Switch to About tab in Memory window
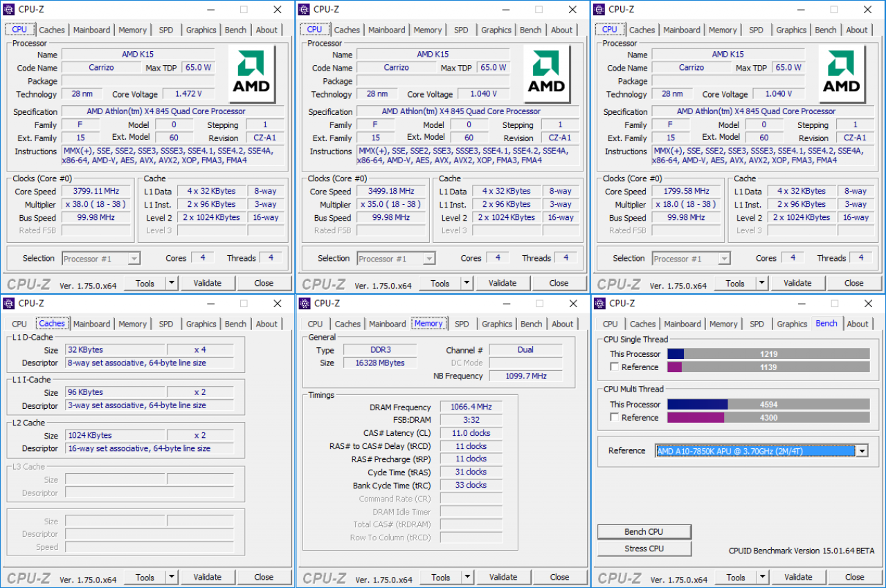 pos(563,324)
